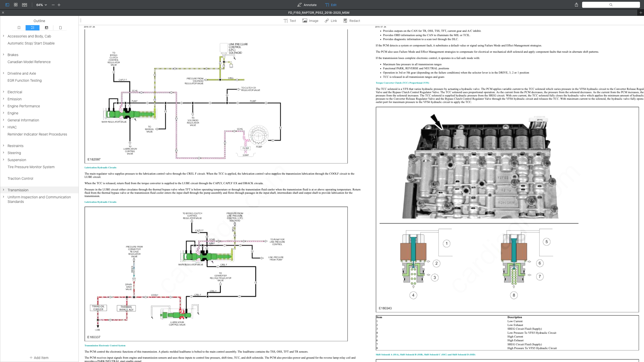Open the two-page layout view icon
Screen dimensions: 644x362
[x=24, y=5]
